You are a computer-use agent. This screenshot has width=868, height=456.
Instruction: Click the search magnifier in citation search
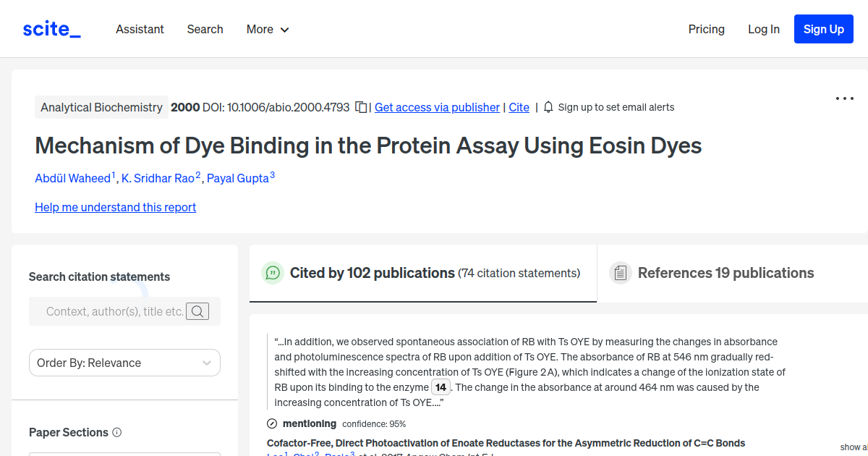pos(197,311)
